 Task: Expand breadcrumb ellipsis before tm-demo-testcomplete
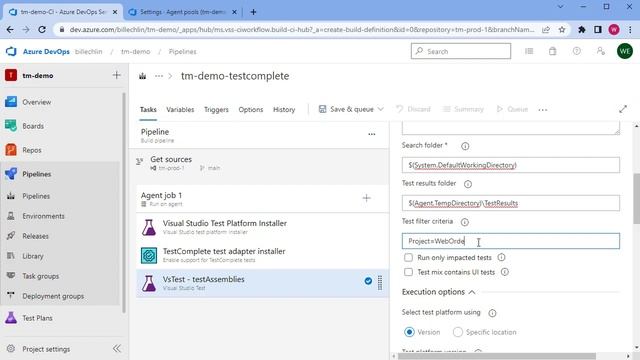point(159,76)
